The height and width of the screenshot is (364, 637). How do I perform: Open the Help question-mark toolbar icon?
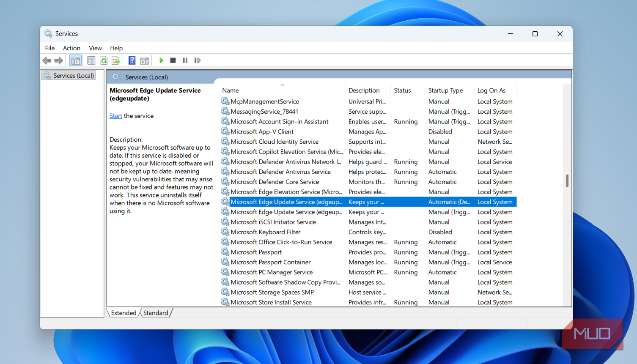[132, 60]
